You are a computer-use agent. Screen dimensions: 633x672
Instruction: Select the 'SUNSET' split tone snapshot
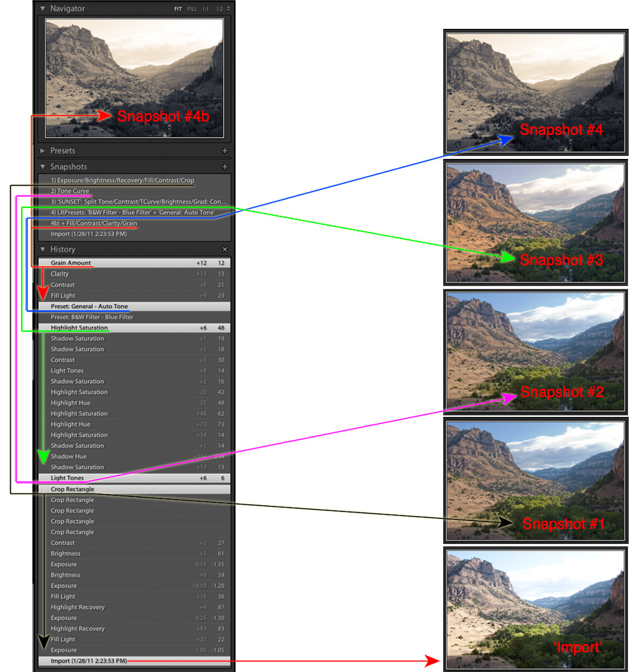click(127, 202)
